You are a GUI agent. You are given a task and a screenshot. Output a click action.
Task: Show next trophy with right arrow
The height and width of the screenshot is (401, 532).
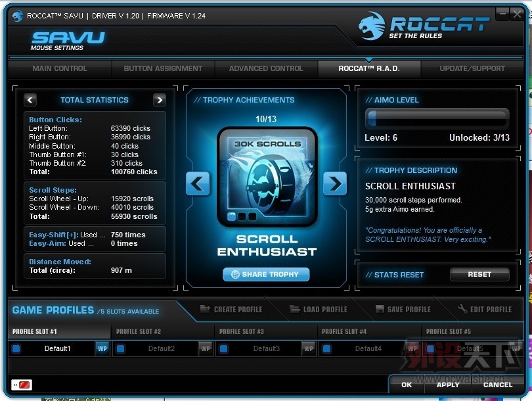click(335, 183)
